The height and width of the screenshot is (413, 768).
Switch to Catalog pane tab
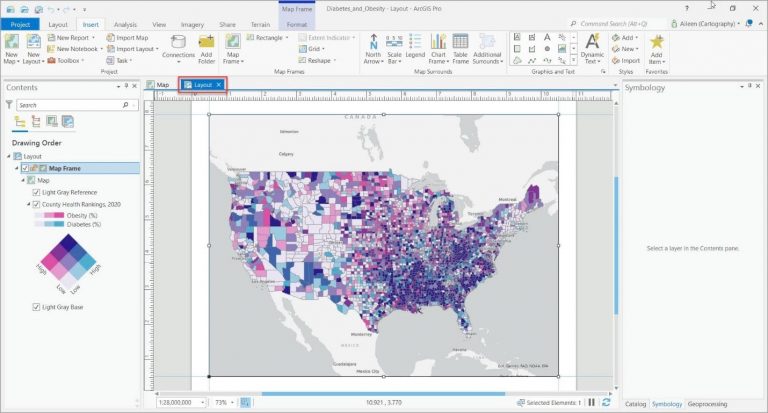[636, 404]
